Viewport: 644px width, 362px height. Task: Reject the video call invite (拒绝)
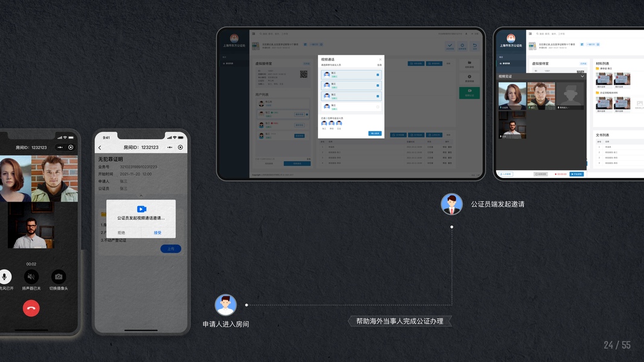tap(121, 233)
